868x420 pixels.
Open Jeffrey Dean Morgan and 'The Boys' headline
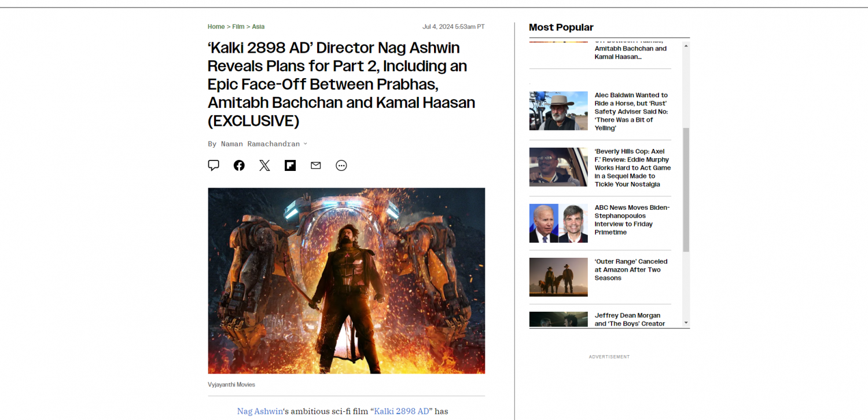[x=630, y=320]
